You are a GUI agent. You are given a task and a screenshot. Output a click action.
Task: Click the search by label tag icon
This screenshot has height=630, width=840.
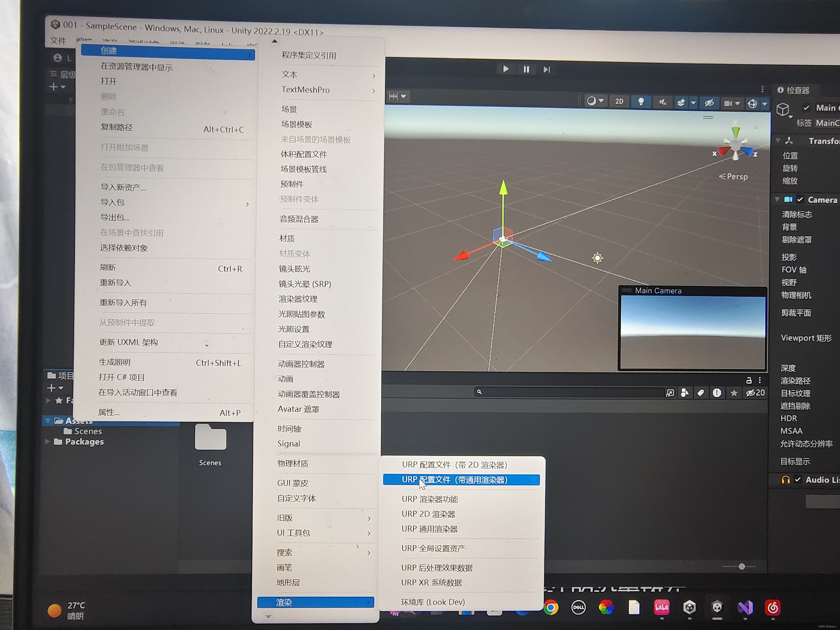pyautogui.click(x=701, y=393)
